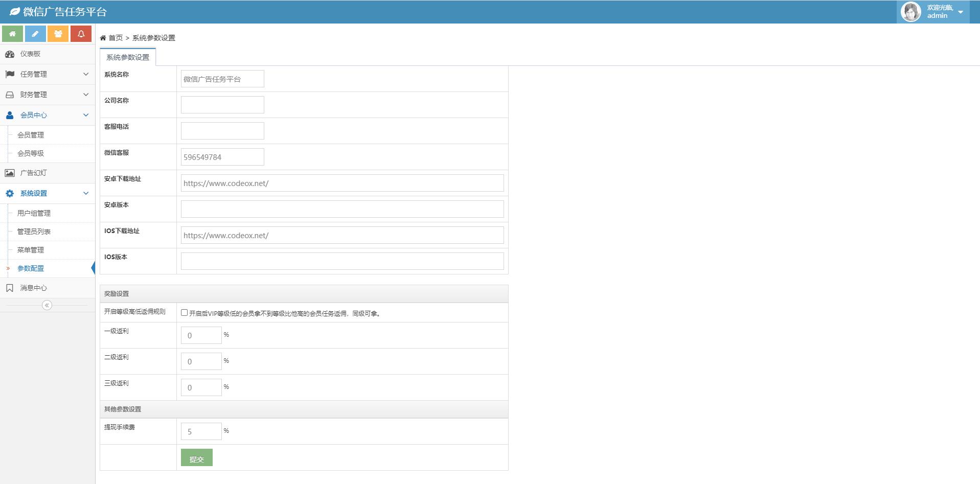The width and height of the screenshot is (980, 484).
Task: Collapse sidebar with double-arrow icon
Action: (x=47, y=305)
